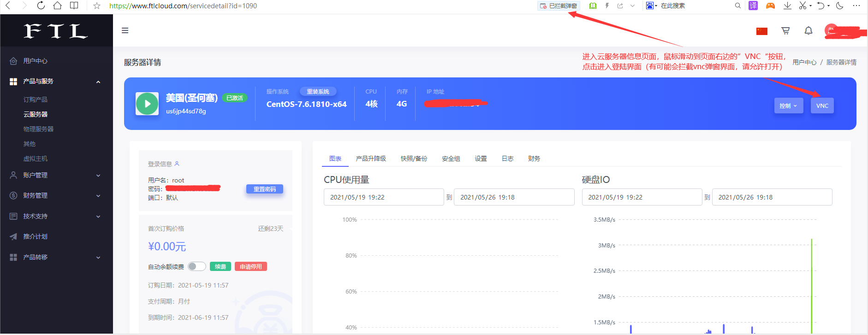The height and width of the screenshot is (335, 868).
Task: Switch to 设置 tab
Action: coord(481,159)
